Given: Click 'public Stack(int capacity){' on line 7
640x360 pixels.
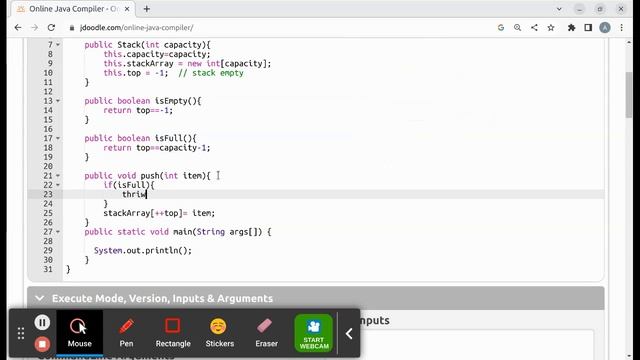Looking at the screenshot, I should click(x=147, y=45).
